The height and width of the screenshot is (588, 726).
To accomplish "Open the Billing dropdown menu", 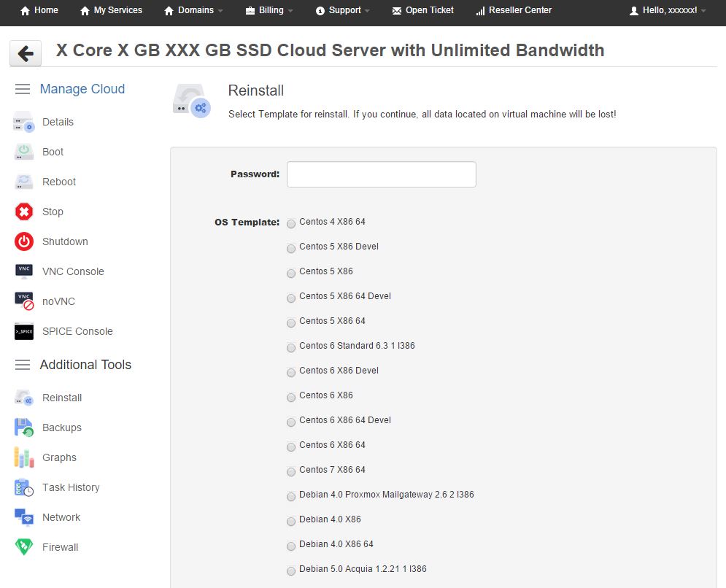I will tap(269, 10).
